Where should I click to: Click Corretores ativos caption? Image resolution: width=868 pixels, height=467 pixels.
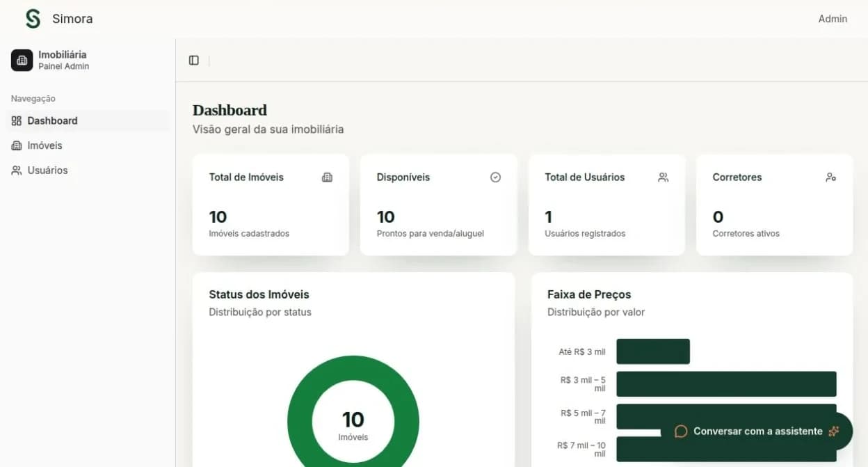pyautogui.click(x=746, y=234)
